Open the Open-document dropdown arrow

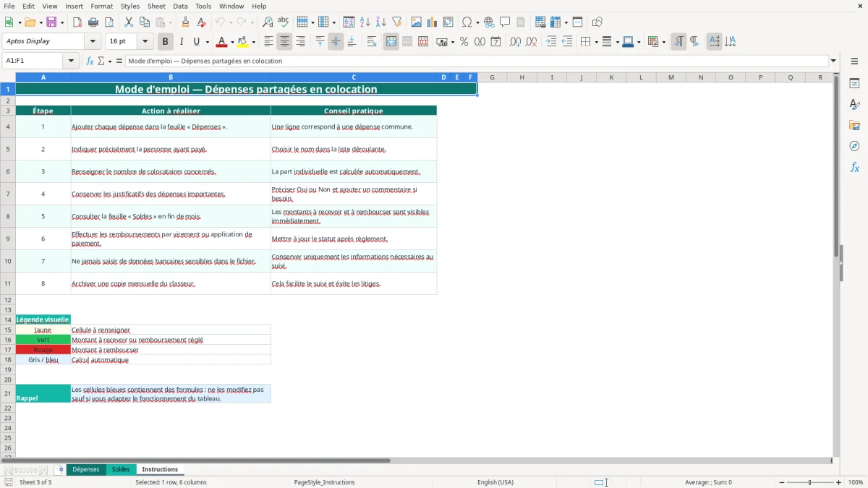tap(40, 22)
